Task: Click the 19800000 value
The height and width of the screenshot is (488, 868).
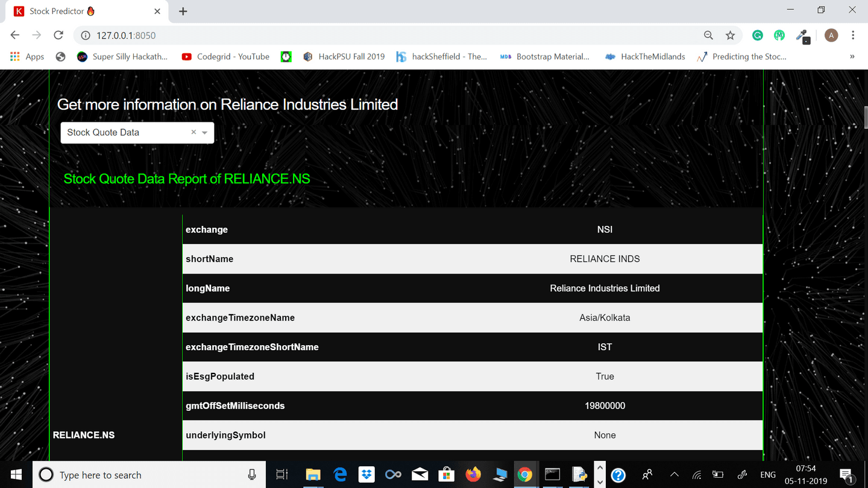Action: (605, 406)
